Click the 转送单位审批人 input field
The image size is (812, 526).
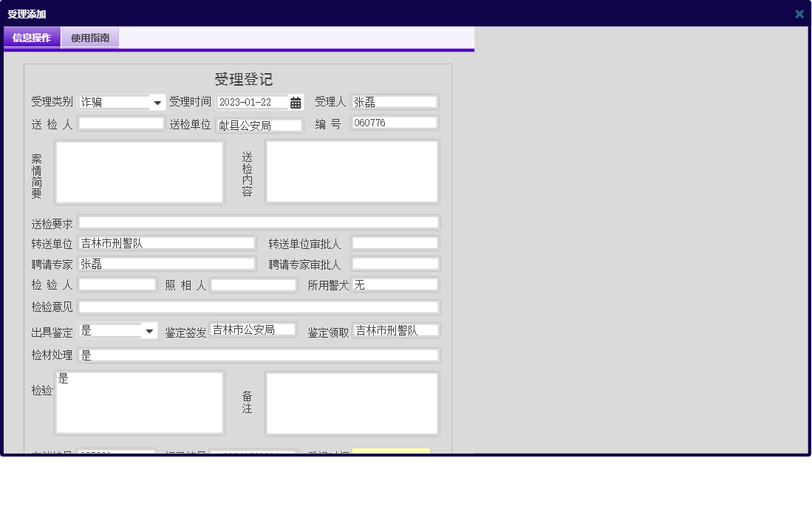(395, 242)
